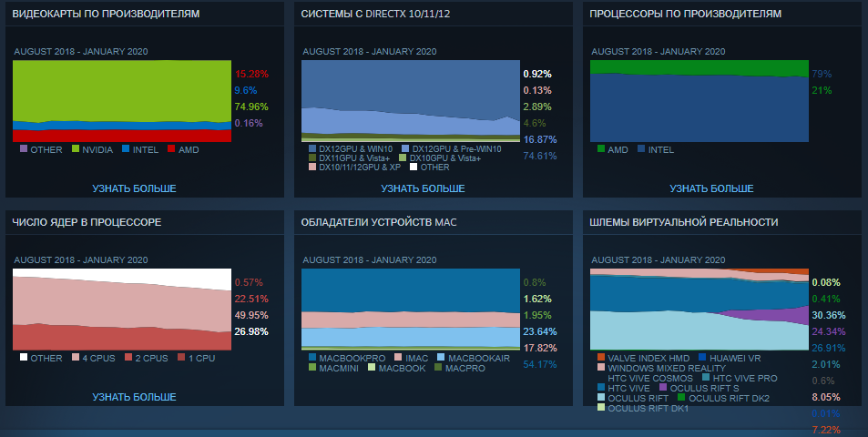
Task: Click the VR headsets stacked area chart
Action: click(x=699, y=310)
